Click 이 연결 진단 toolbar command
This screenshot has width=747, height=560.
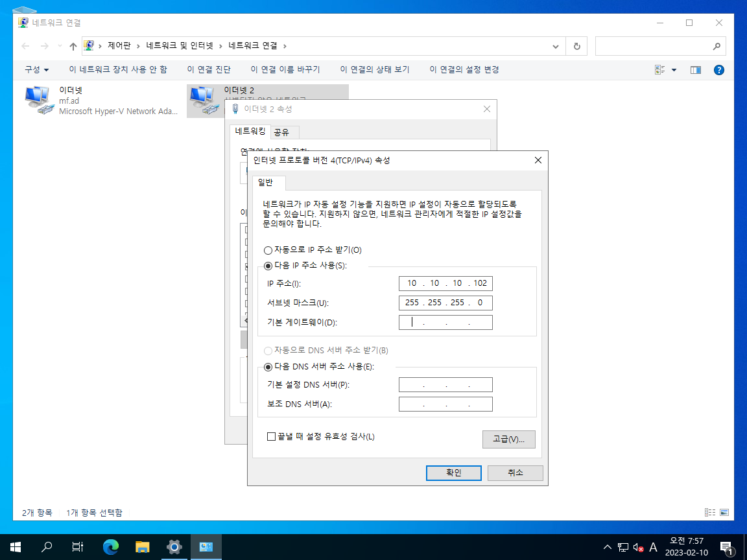point(209,69)
